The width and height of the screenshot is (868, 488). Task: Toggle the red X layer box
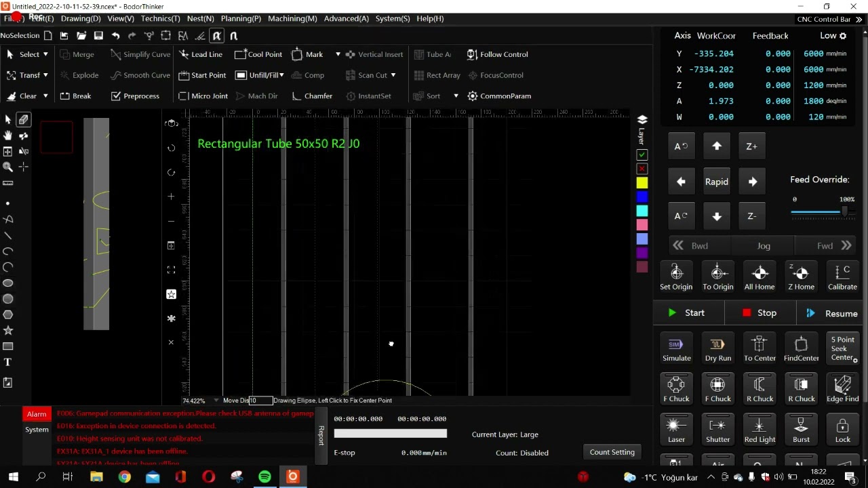(x=642, y=169)
